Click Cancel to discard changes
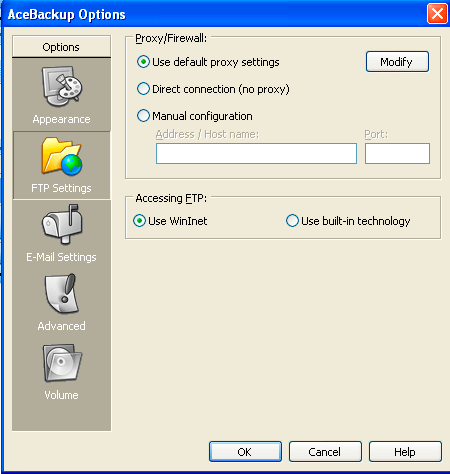 click(325, 452)
